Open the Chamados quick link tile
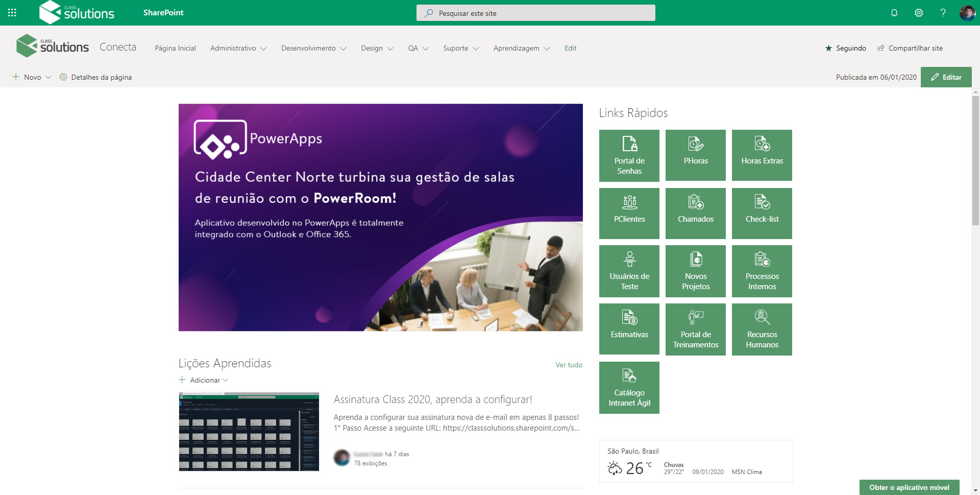Viewport: 980px width, 495px height. click(x=696, y=214)
